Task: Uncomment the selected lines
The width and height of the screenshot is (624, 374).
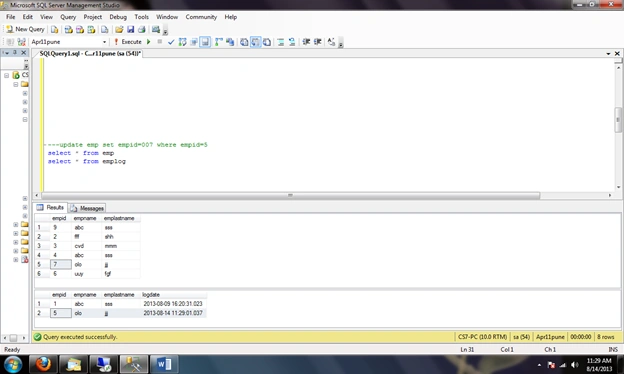Action: [x=292, y=42]
